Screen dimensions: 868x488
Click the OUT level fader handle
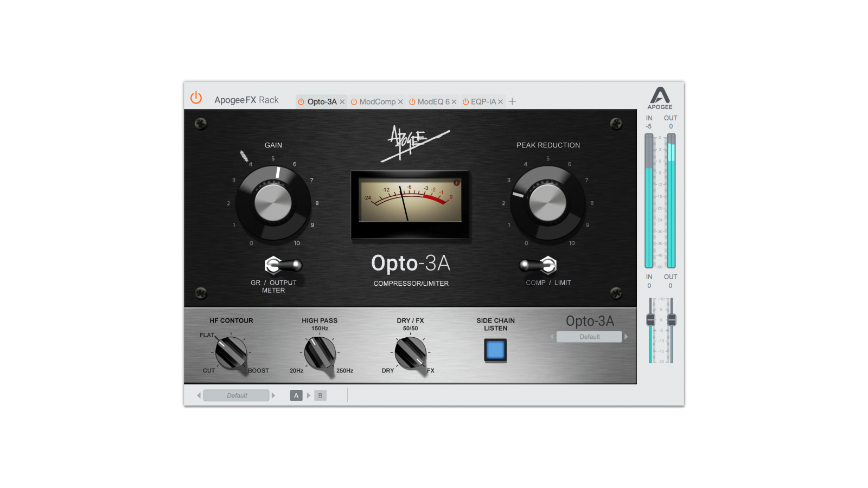[x=672, y=320]
